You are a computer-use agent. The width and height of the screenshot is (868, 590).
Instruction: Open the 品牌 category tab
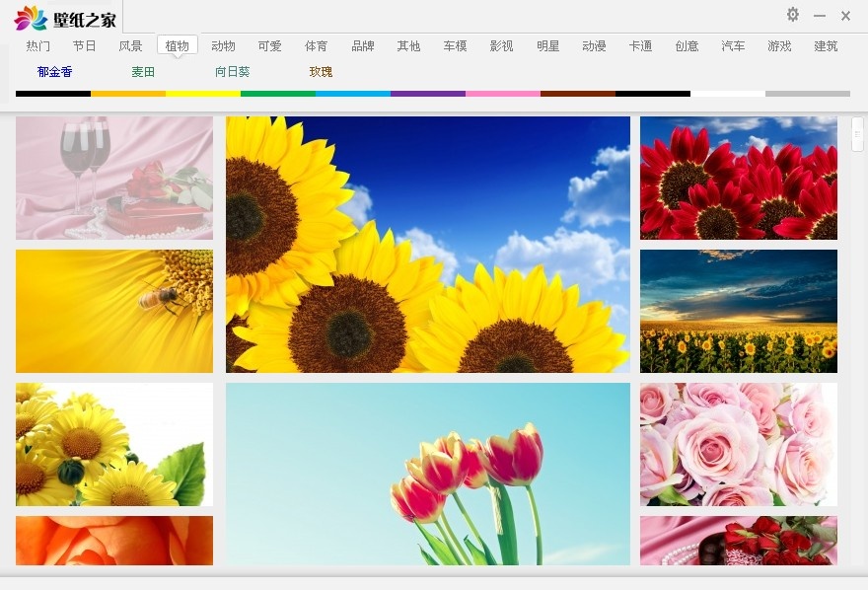(x=363, y=46)
